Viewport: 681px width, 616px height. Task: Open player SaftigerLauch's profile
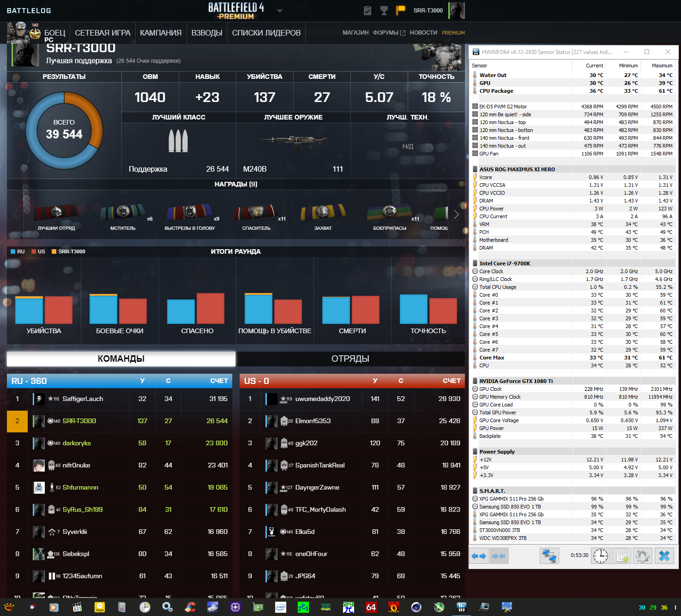[x=83, y=399]
